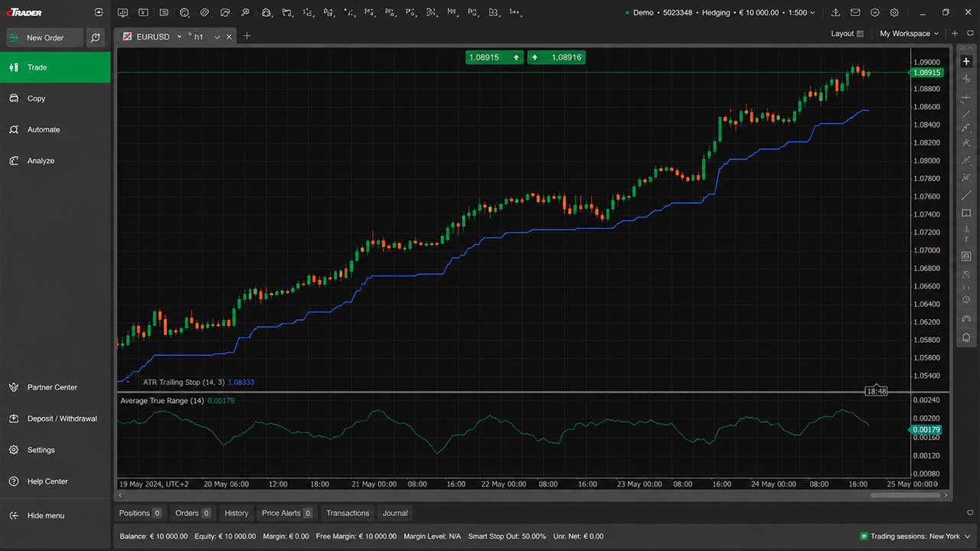Click the sign-out icon beside cTrader logo

pos(98,12)
